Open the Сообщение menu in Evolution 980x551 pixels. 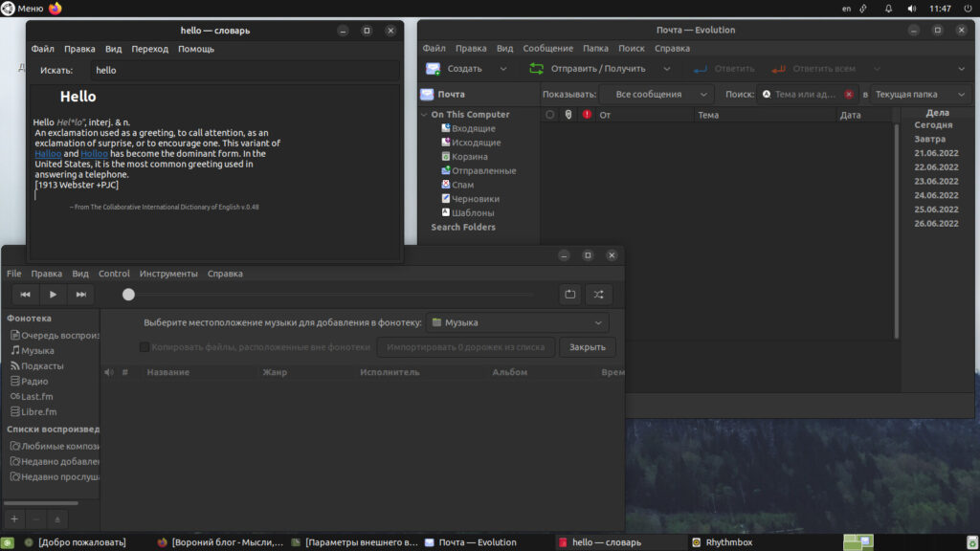(x=547, y=48)
